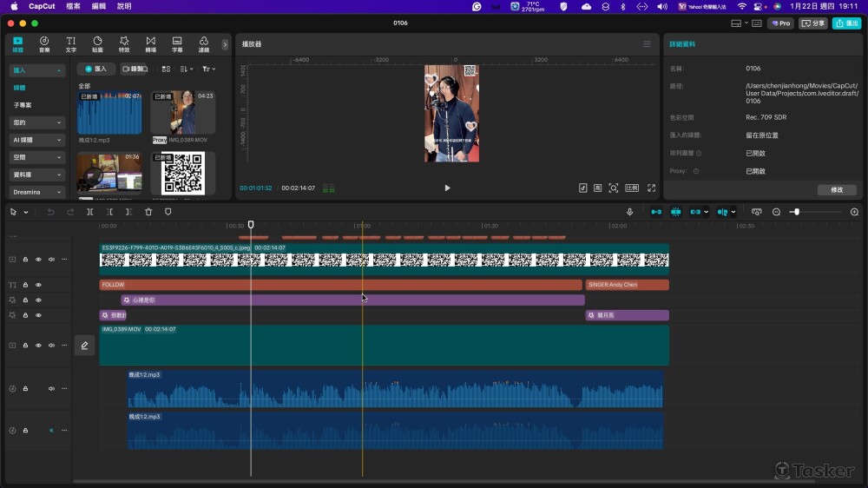Open the 檔案 menu in menu bar

click(x=74, y=6)
